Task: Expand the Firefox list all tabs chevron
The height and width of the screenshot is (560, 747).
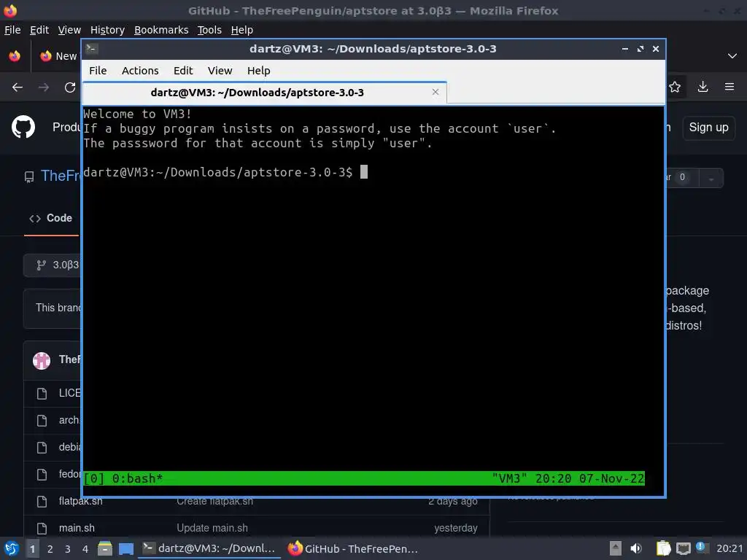Action: (732, 56)
